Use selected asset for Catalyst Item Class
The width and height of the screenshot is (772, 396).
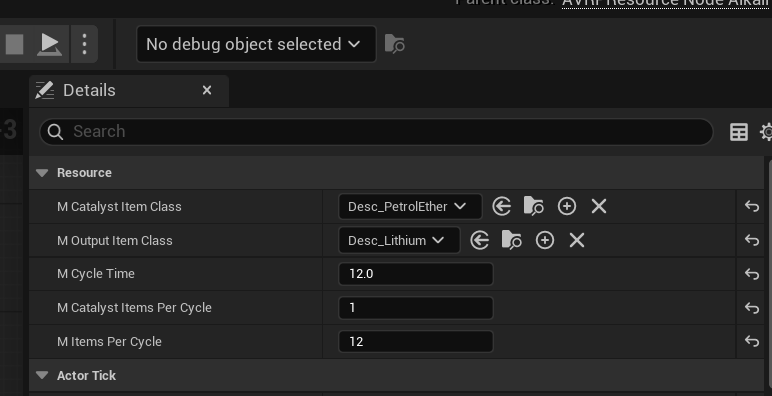tap(501, 206)
